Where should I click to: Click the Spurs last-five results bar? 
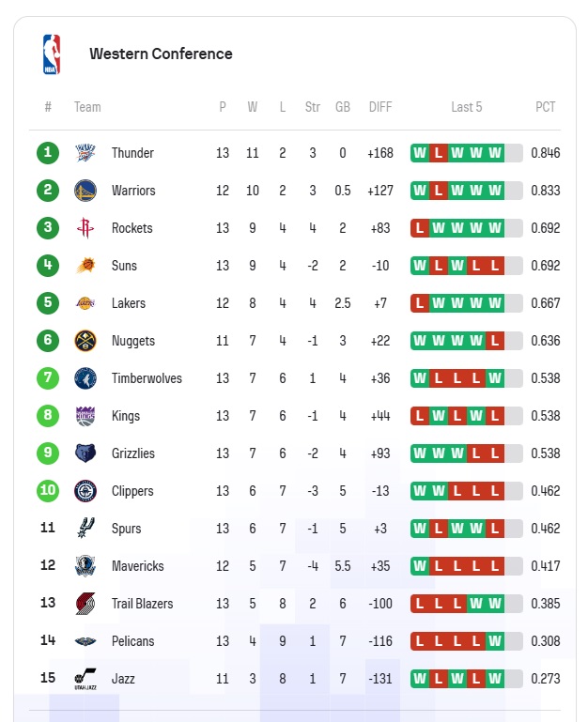[466, 529]
